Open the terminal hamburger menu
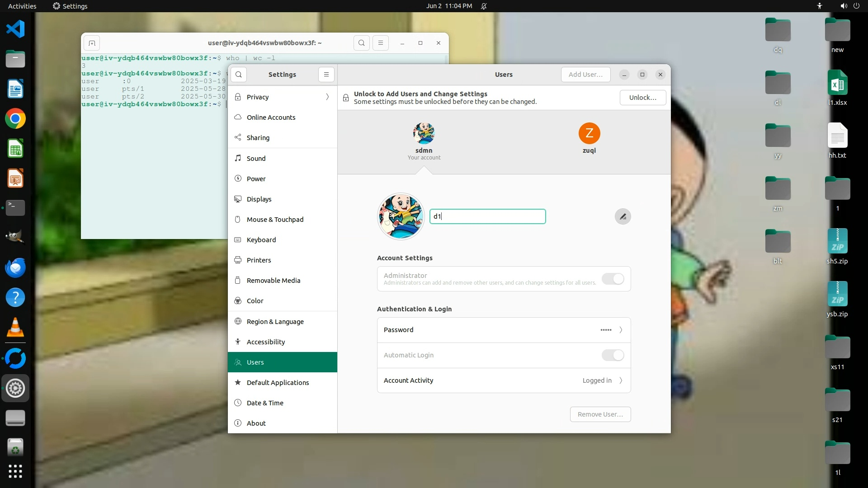This screenshot has width=868, height=488. tap(381, 43)
